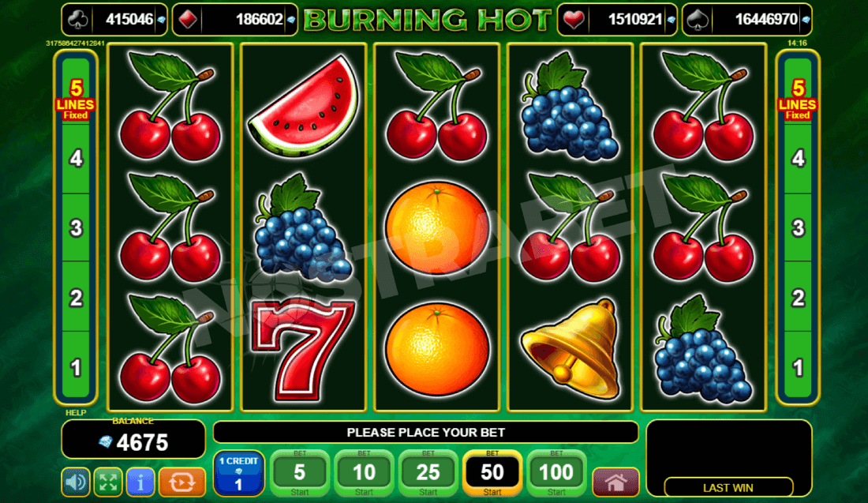868x503 pixels.
Task: Click the home icon button
Action: pos(615,482)
